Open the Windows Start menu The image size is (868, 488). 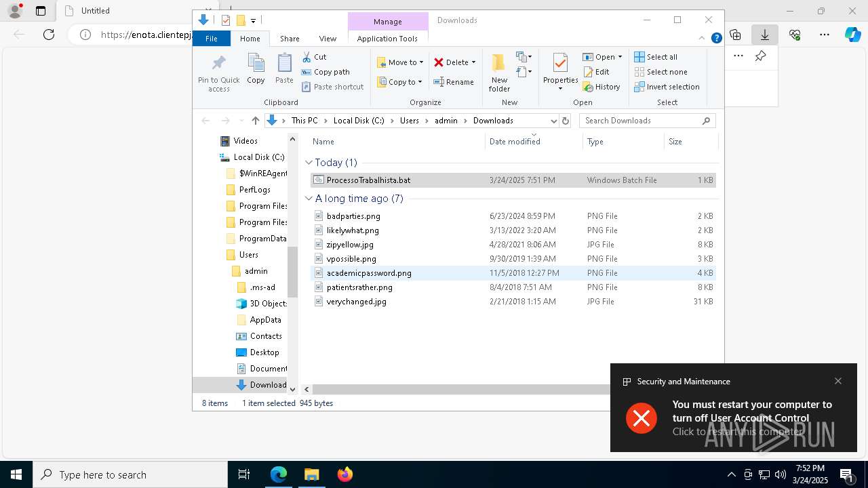16,474
